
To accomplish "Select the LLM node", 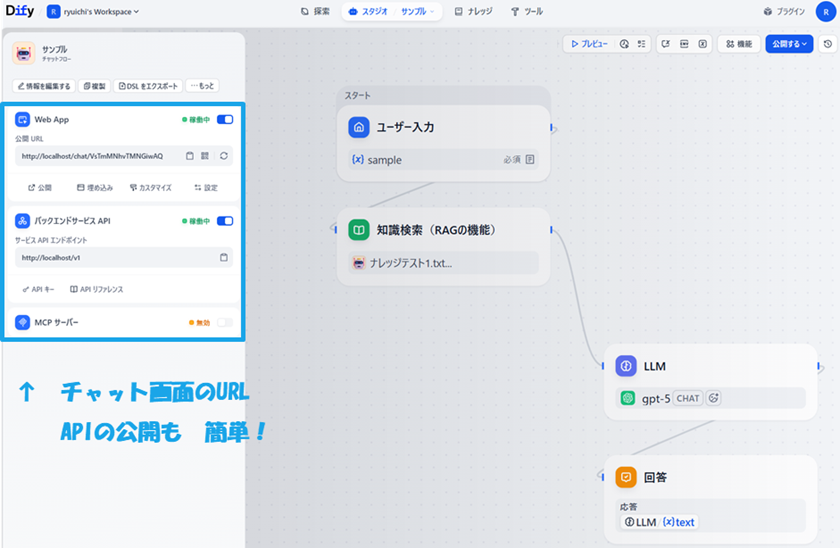I will pyautogui.click(x=710, y=381).
